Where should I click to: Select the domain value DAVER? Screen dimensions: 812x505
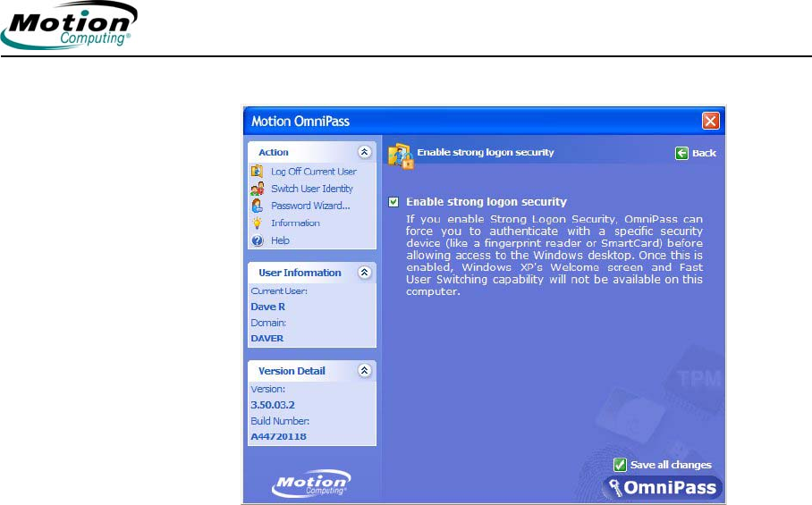(x=267, y=339)
